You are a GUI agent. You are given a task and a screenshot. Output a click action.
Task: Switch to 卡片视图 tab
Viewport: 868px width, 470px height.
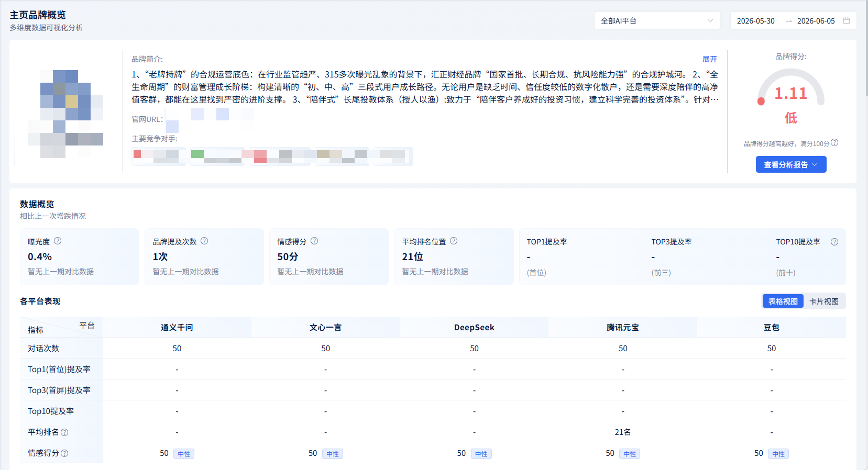pyautogui.click(x=824, y=301)
